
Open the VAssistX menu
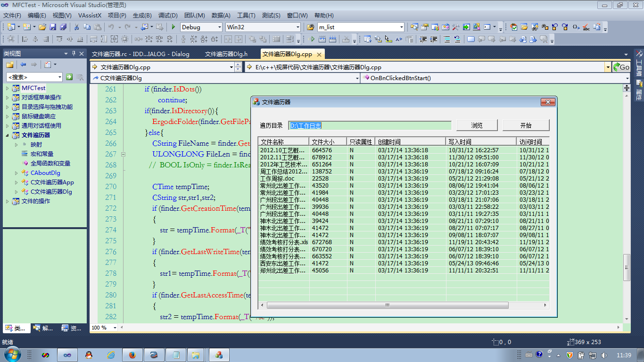coord(90,16)
